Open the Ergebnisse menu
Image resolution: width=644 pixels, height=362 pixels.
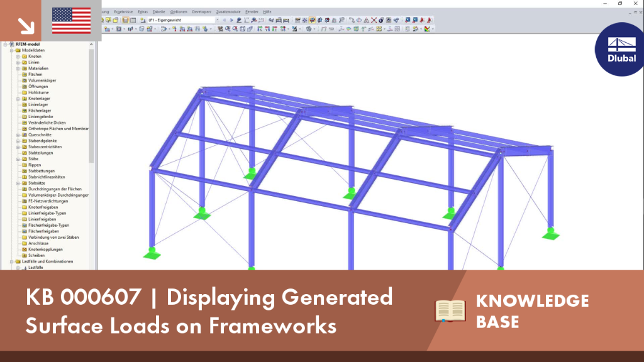123,12
